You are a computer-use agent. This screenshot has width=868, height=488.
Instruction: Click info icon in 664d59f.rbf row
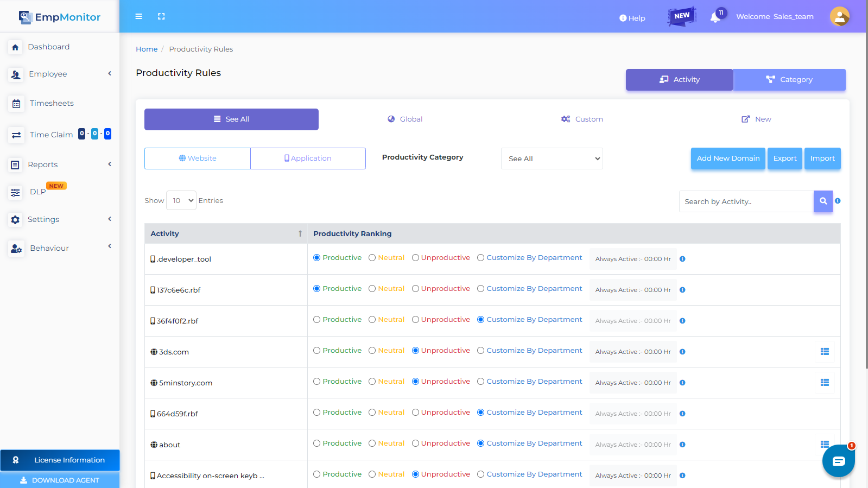pos(682,414)
